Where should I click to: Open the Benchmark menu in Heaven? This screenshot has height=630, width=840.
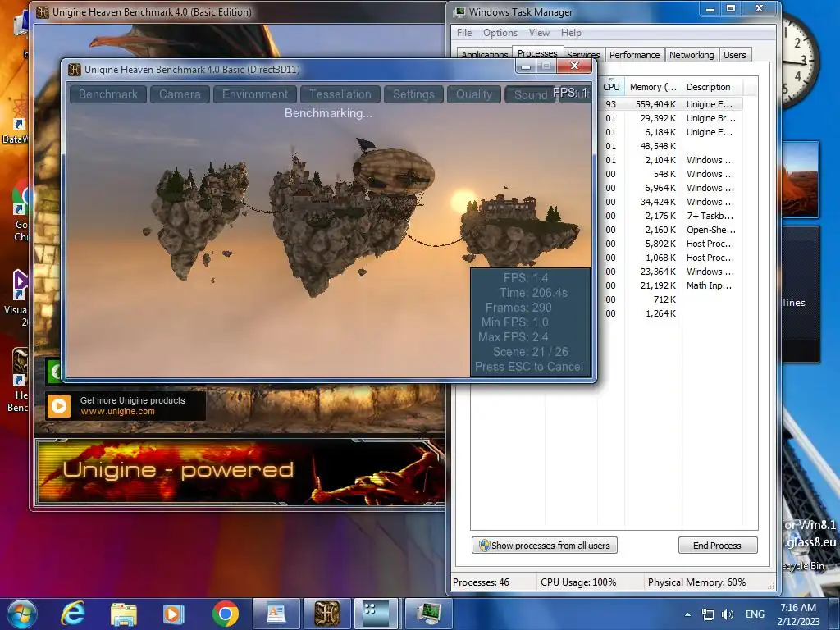click(x=107, y=94)
